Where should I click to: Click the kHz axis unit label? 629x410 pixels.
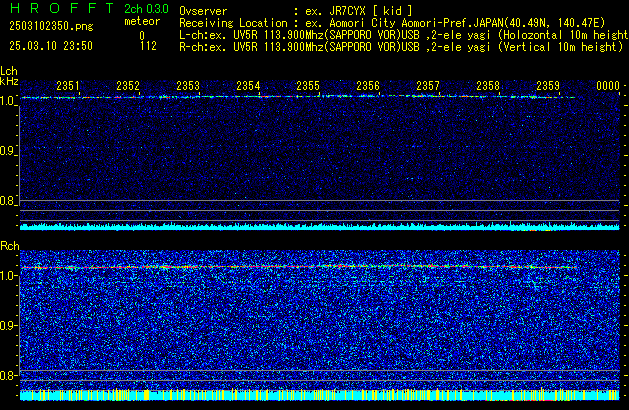click(9, 81)
